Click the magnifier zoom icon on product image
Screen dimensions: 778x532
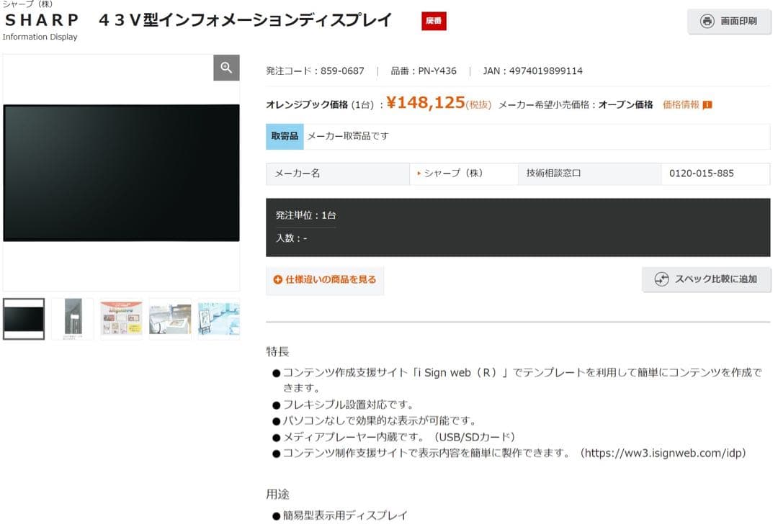(226, 67)
